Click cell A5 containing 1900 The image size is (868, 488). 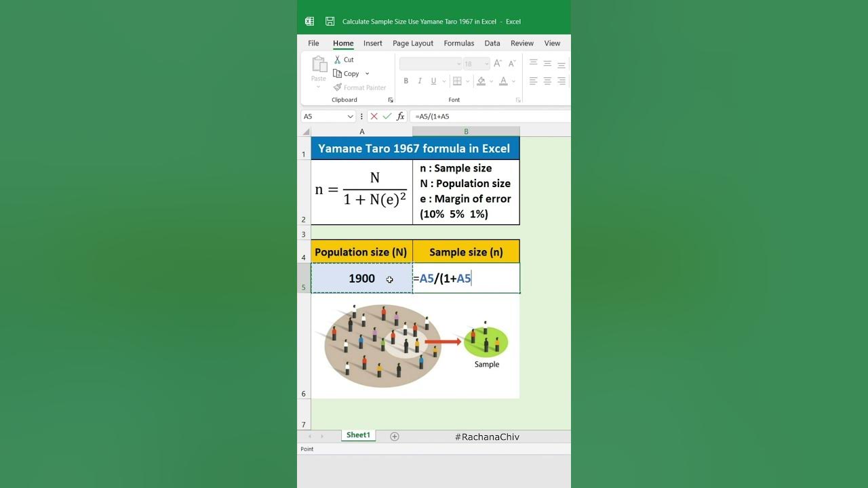click(361, 279)
